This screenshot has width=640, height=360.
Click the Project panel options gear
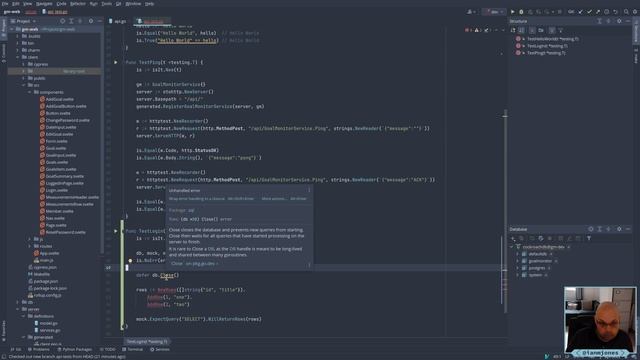91,21
